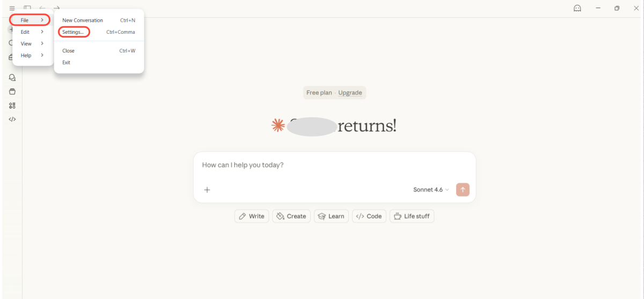Click the ghost incognito chat icon
The width and height of the screenshot is (644, 299).
click(x=577, y=8)
